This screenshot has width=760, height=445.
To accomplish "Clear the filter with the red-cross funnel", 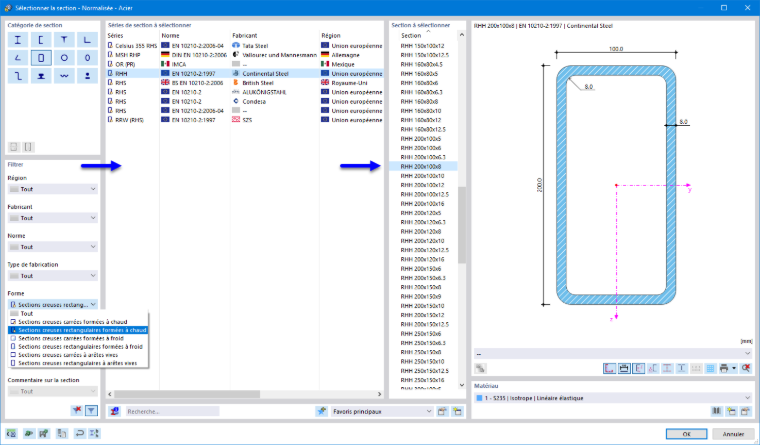I will (x=77, y=411).
